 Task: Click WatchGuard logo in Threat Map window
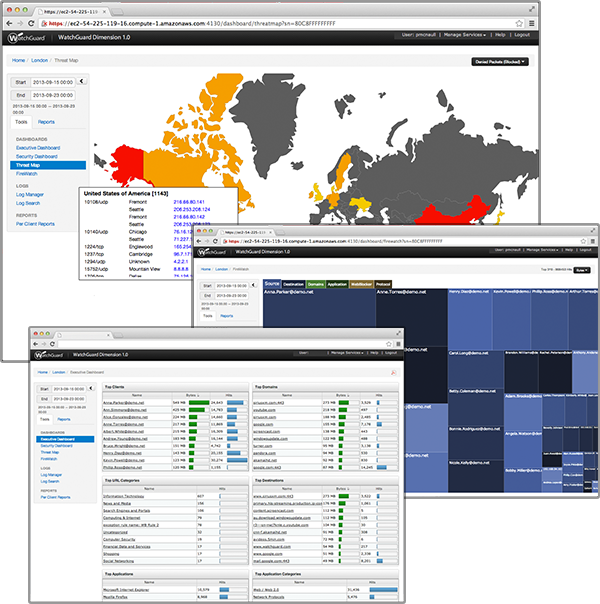point(26,37)
